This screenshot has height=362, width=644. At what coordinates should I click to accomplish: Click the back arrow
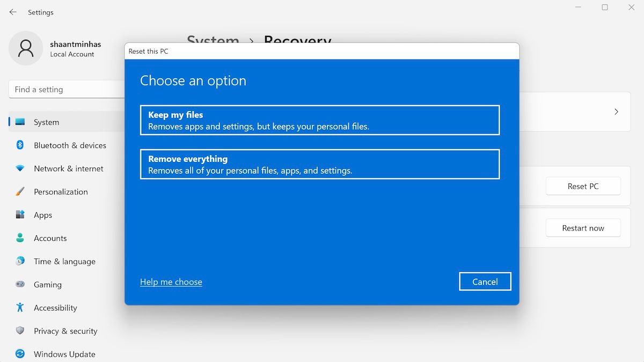tap(12, 12)
